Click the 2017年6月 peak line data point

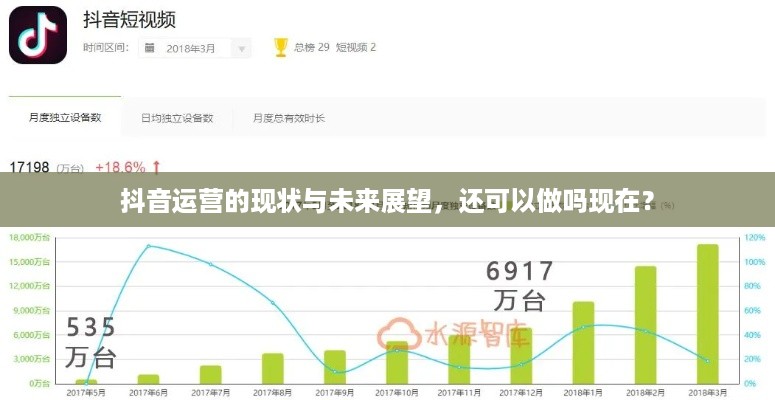(148, 246)
